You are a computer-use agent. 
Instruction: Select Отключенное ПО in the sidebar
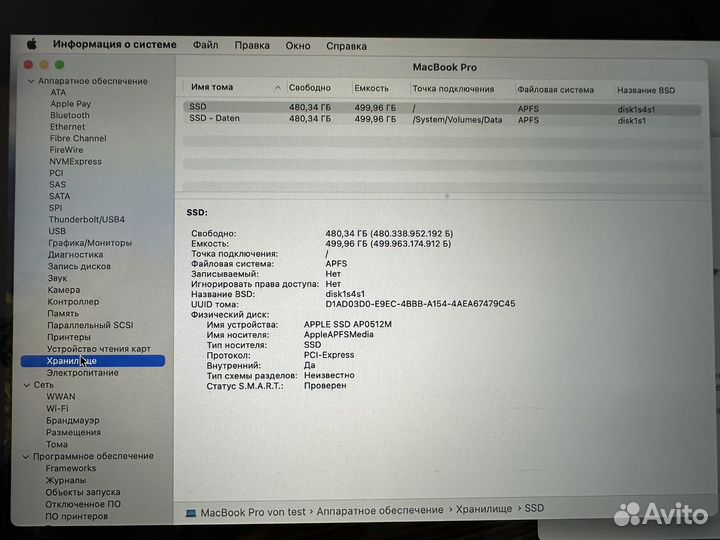(83, 504)
